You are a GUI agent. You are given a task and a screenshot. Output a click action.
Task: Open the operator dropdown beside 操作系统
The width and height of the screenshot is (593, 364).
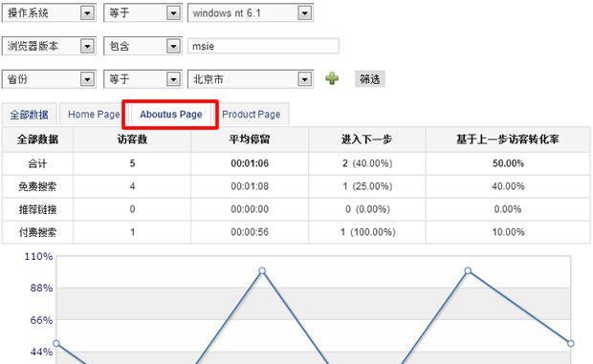[x=143, y=13]
